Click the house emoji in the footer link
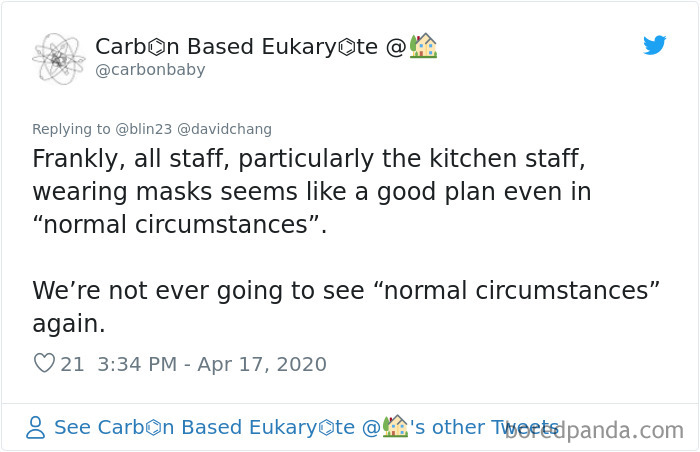This screenshot has width=700, height=452. pyautogui.click(x=396, y=426)
